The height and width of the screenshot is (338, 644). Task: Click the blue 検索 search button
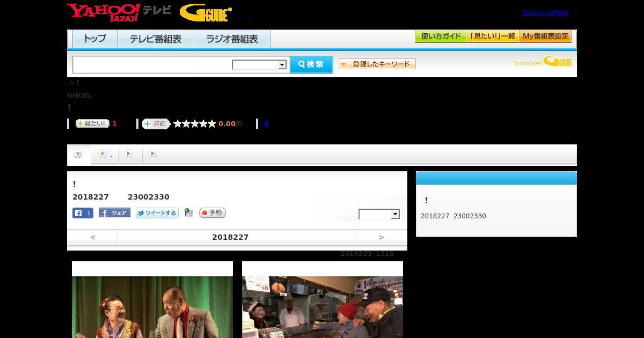pyautogui.click(x=311, y=64)
